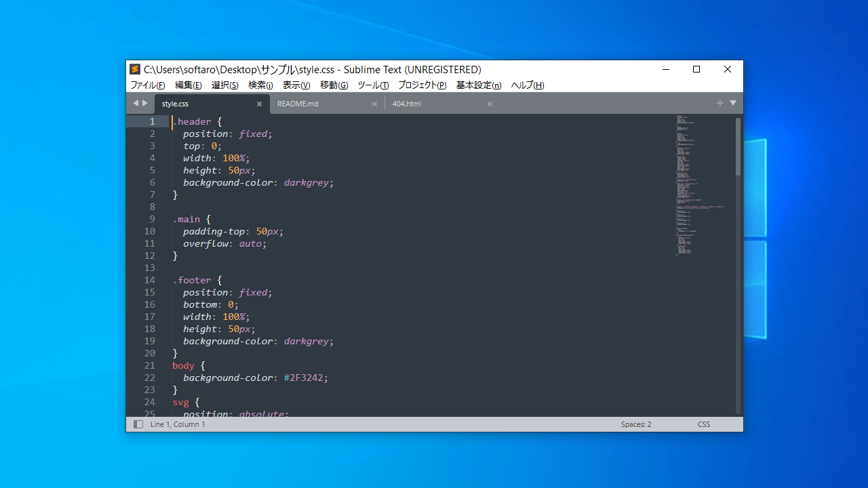Click darkgrey value on line 19
The image size is (868, 488).
tap(307, 341)
